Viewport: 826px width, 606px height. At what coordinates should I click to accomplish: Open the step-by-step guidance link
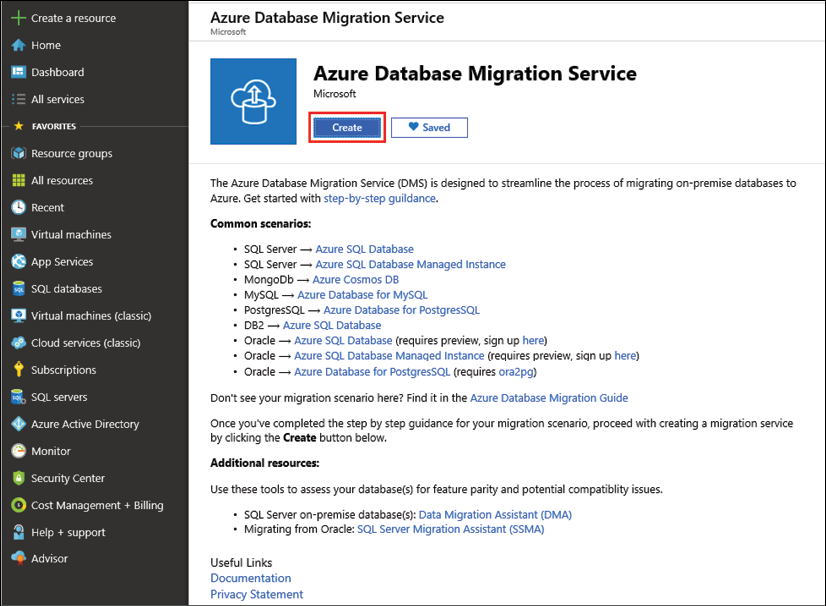point(379,199)
